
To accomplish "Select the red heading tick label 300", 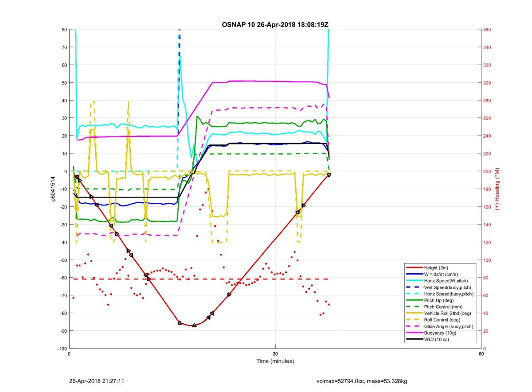I will click(488, 83).
